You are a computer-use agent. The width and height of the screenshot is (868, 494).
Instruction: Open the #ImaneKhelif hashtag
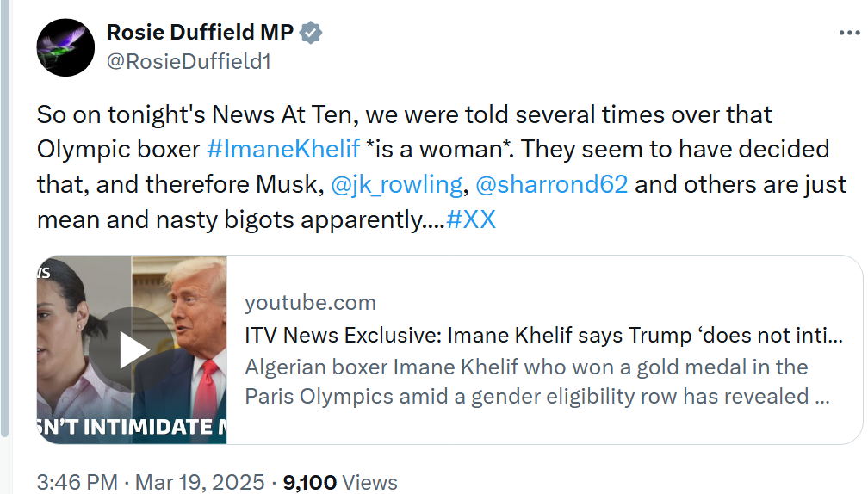283,149
